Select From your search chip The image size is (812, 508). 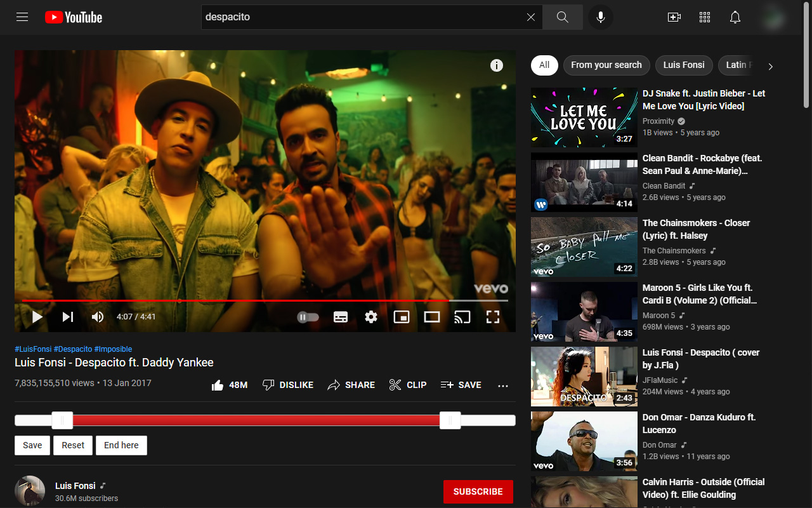click(x=606, y=65)
